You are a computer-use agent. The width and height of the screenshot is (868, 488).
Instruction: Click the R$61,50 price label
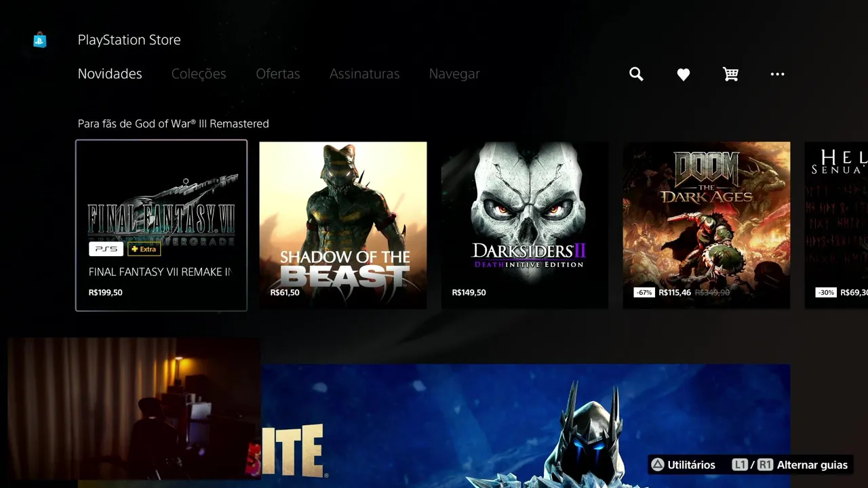(x=285, y=293)
